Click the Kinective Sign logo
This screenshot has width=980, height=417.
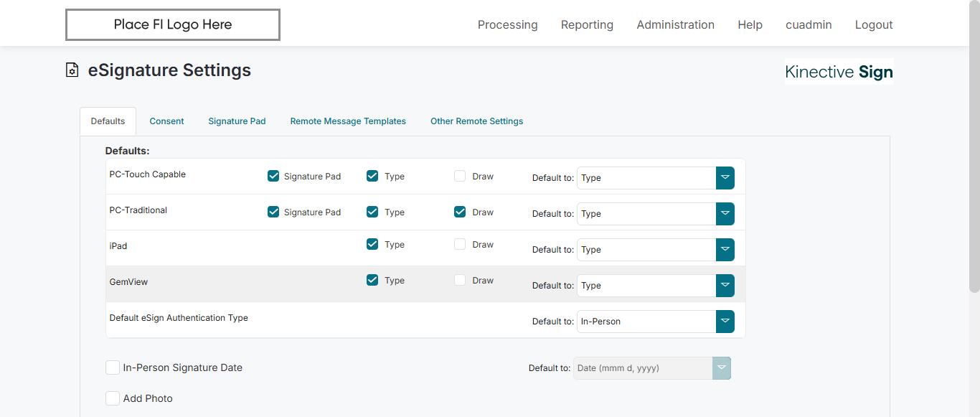click(839, 72)
